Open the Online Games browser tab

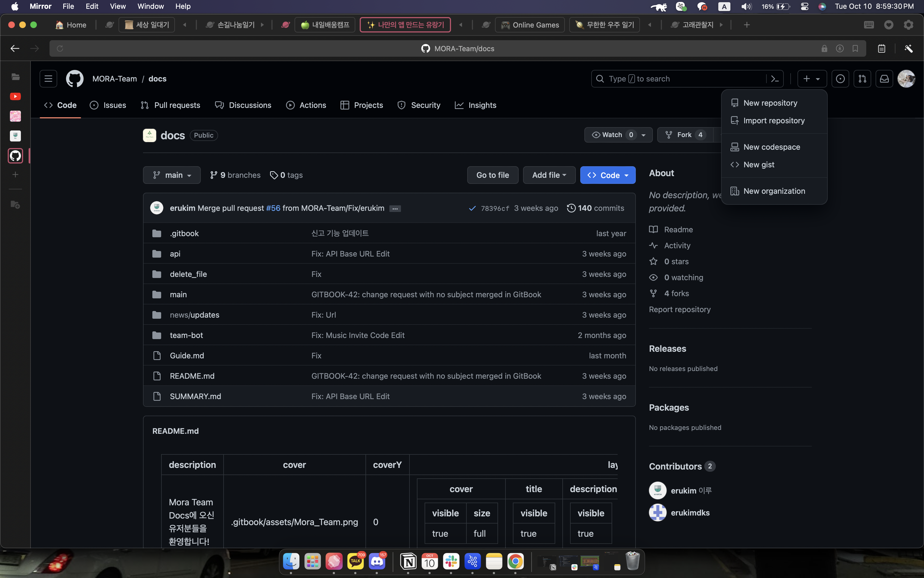point(530,25)
